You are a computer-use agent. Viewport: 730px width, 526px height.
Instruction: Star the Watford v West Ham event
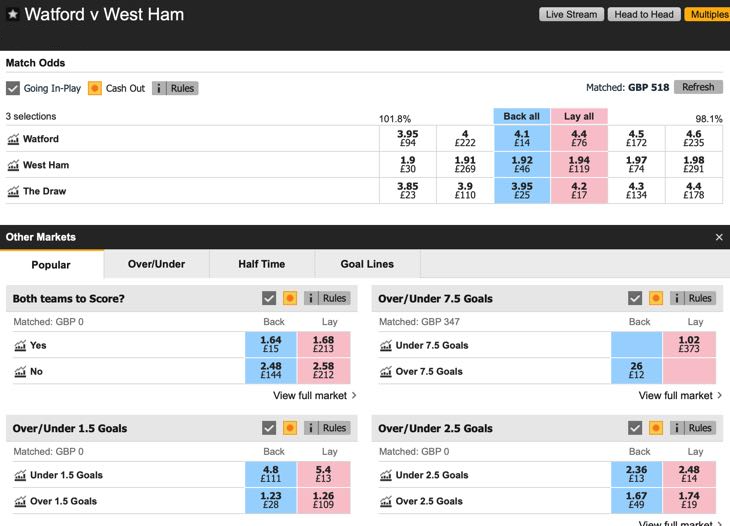tap(13, 14)
